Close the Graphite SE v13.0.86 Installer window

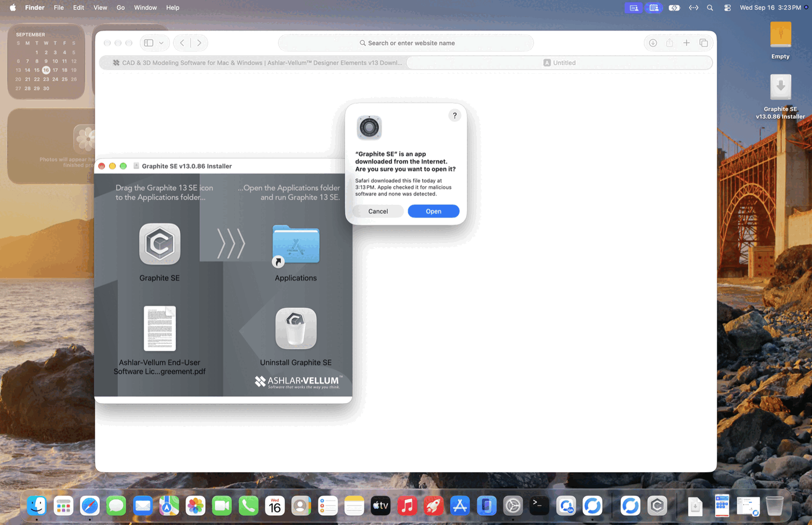[x=101, y=166]
